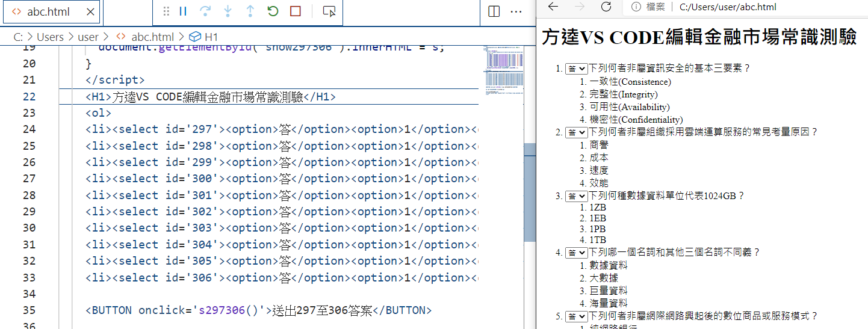Pause the debugger from the debug toolbar

point(184,11)
